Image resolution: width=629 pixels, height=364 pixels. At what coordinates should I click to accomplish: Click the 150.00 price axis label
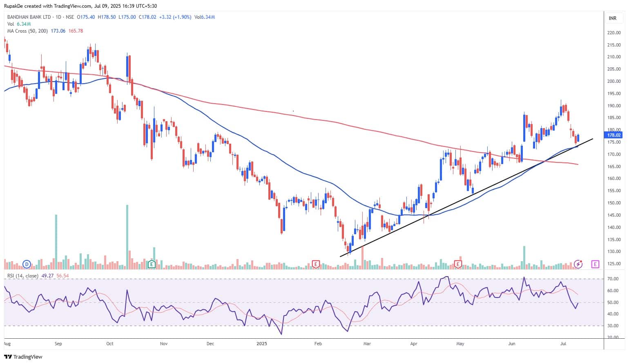coord(614,203)
